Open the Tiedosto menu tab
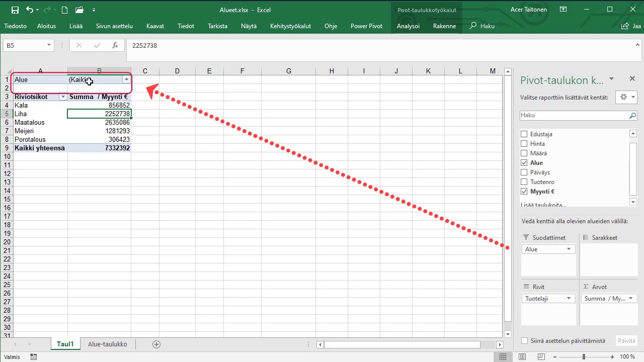This screenshot has height=362, width=644. point(15,26)
